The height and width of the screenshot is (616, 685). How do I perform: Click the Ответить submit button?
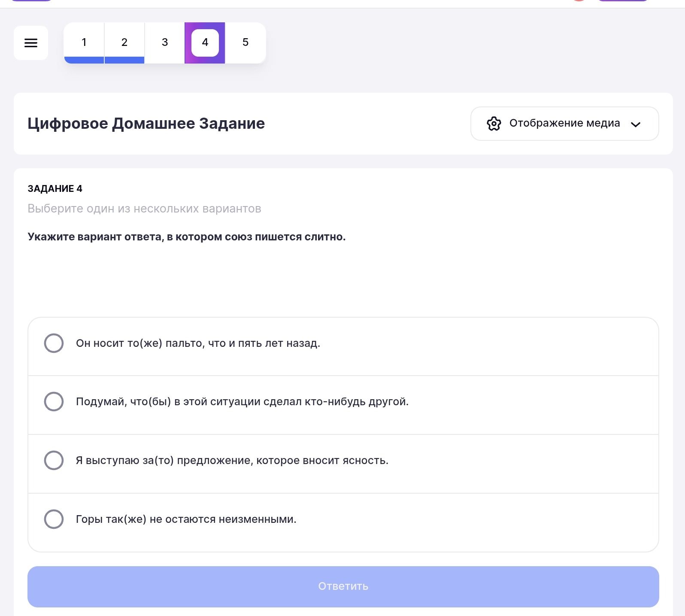click(343, 586)
